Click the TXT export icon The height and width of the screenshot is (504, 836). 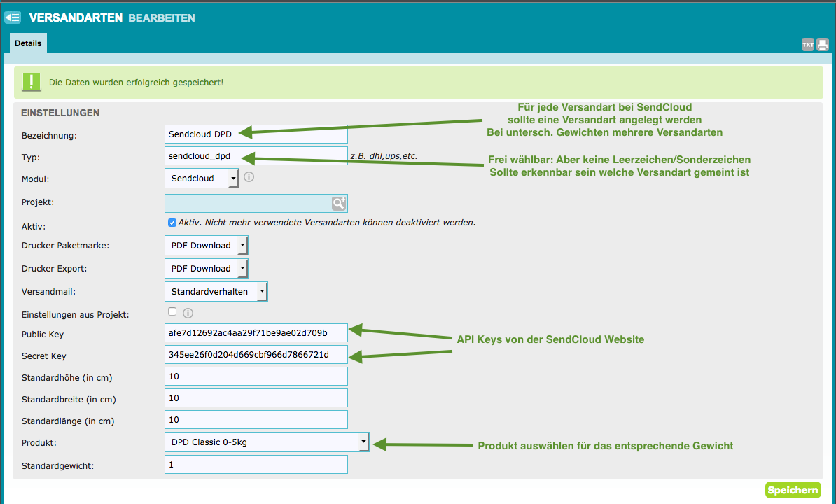pos(808,45)
